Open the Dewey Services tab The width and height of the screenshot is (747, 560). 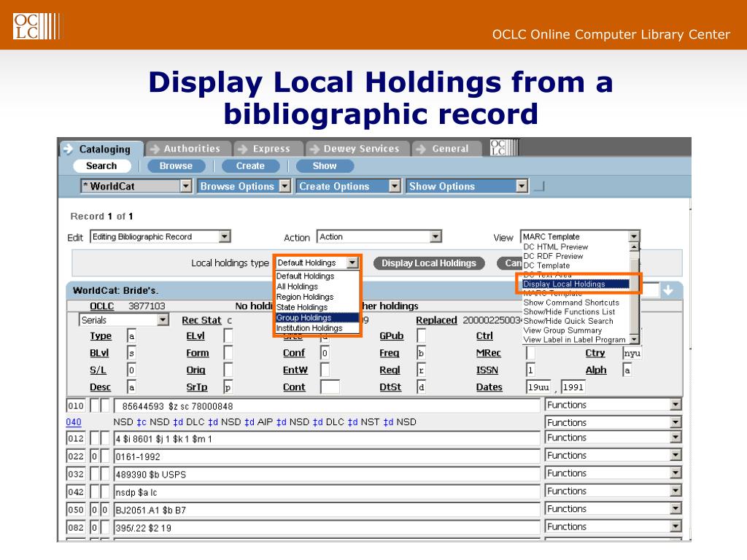point(357,149)
